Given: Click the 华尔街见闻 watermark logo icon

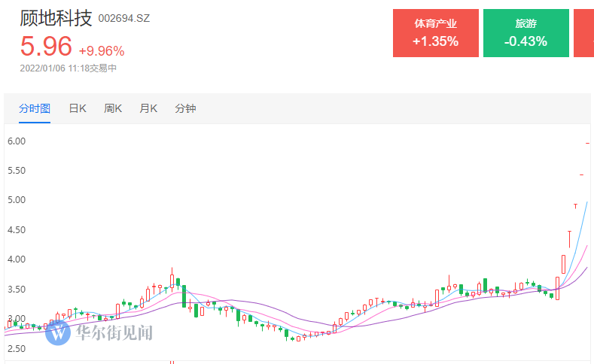Looking at the screenshot, I should coord(57,332).
